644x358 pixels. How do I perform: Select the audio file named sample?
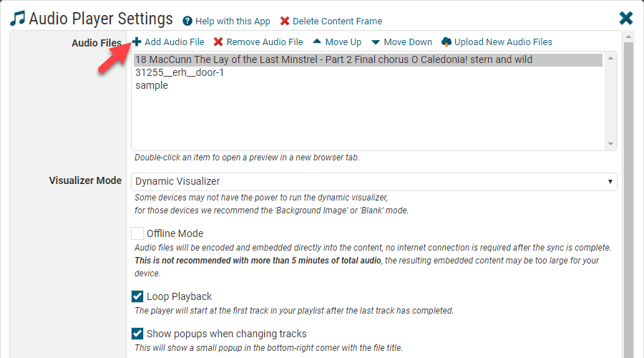tap(152, 85)
